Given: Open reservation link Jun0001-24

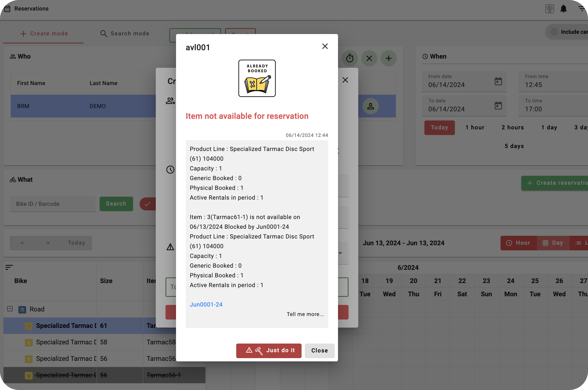Looking at the screenshot, I should pos(206,304).
